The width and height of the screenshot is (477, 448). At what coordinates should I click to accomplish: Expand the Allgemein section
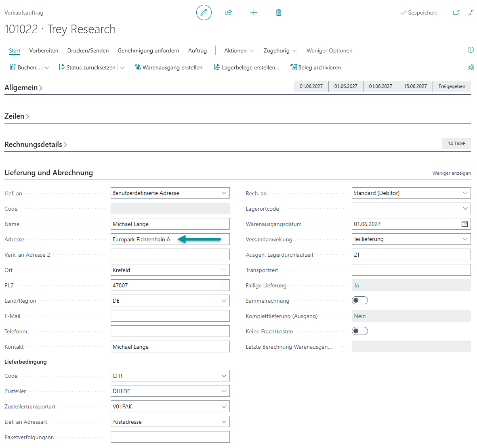tap(23, 88)
